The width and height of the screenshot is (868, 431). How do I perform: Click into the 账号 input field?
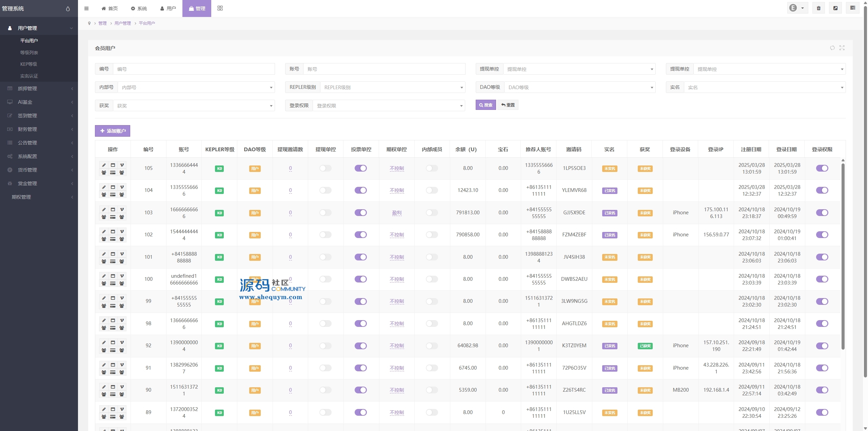tap(384, 69)
